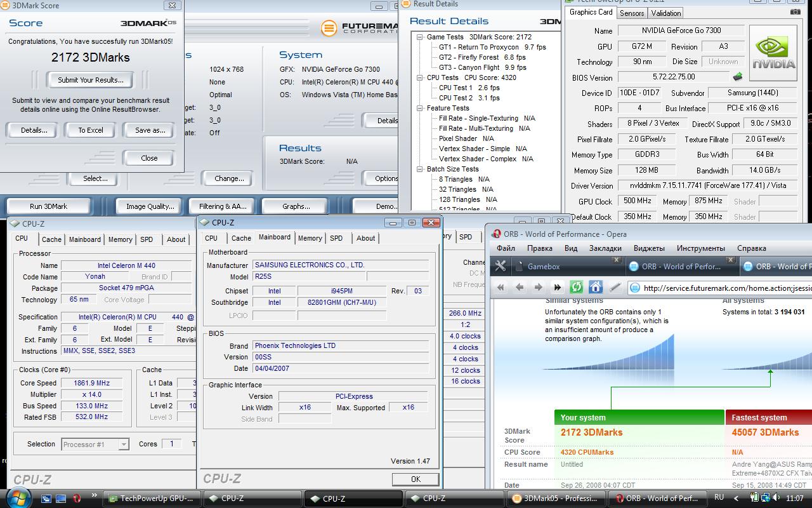Open the Справка menu in Opera
This screenshot has height=508, width=812.
point(752,248)
